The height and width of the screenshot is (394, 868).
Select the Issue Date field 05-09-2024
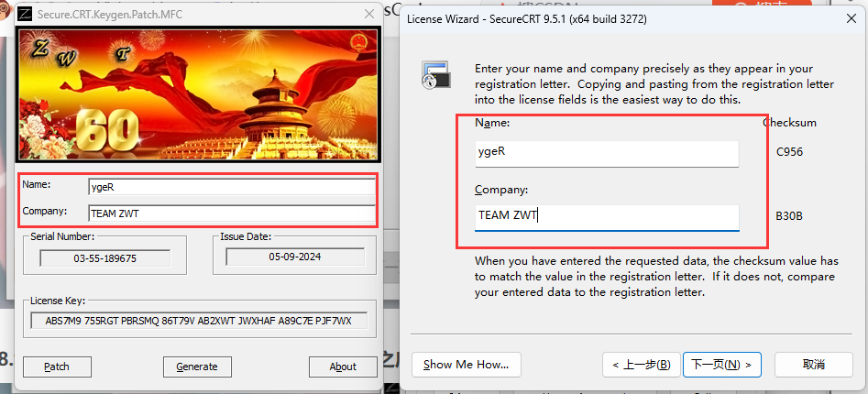pyautogui.click(x=295, y=257)
